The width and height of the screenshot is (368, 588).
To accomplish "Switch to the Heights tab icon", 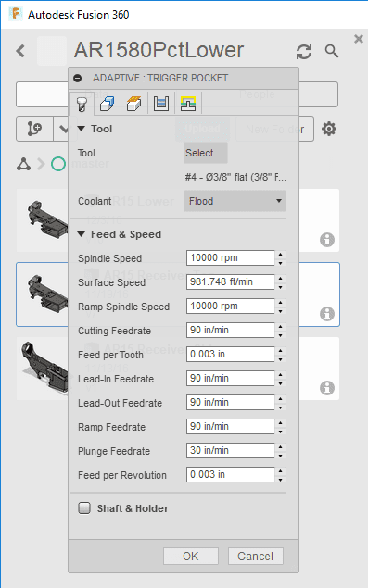I will [x=134, y=103].
